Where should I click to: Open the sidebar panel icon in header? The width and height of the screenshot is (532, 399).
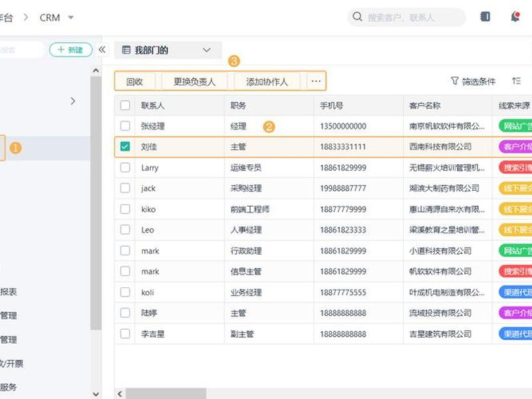[x=485, y=16]
